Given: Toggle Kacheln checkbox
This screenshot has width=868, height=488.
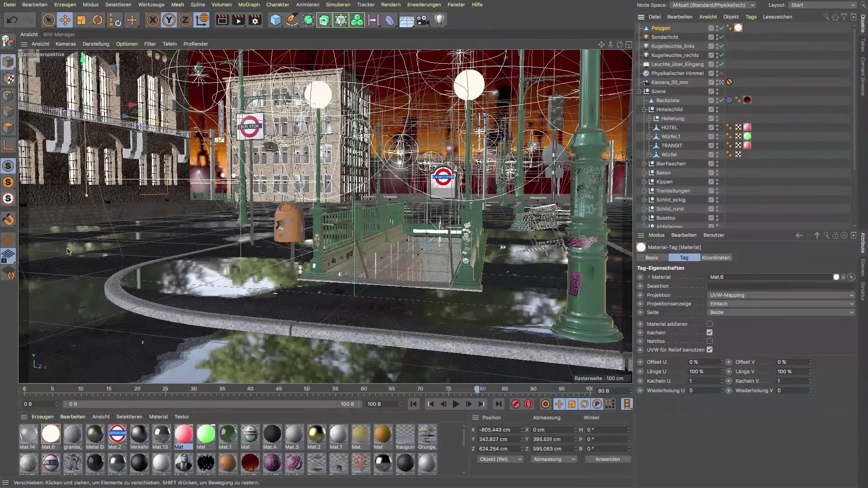Looking at the screenshot, I should pyautogui.click(x=709, y=333).
